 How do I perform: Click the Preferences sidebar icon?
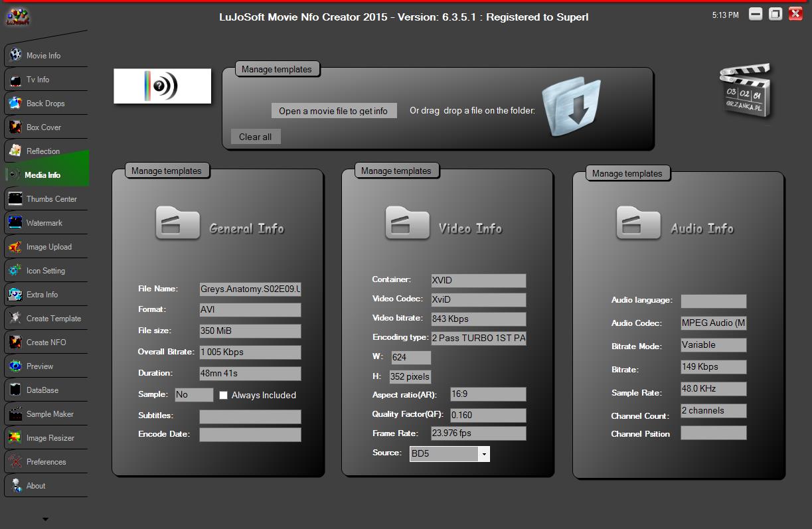tap(15, 461)
